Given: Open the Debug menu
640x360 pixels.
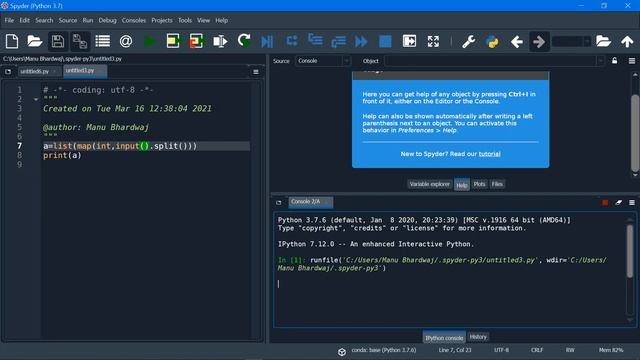Looking at the screenshot, I should [x=107, y=20].
